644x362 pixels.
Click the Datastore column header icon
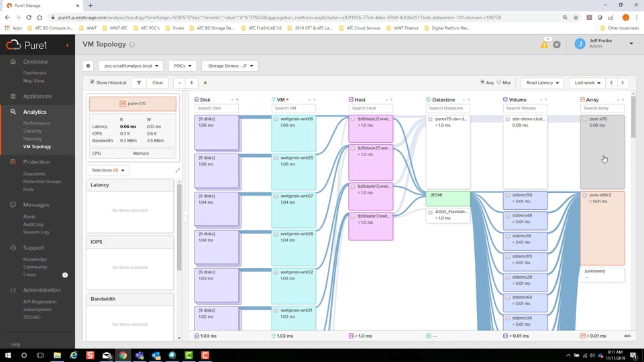click(x=429, y=100)
